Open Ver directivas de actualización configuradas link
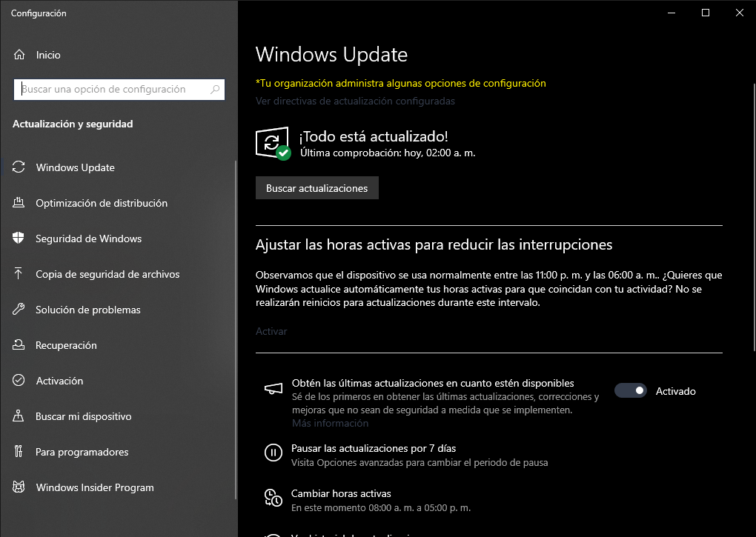 [355, 101]
